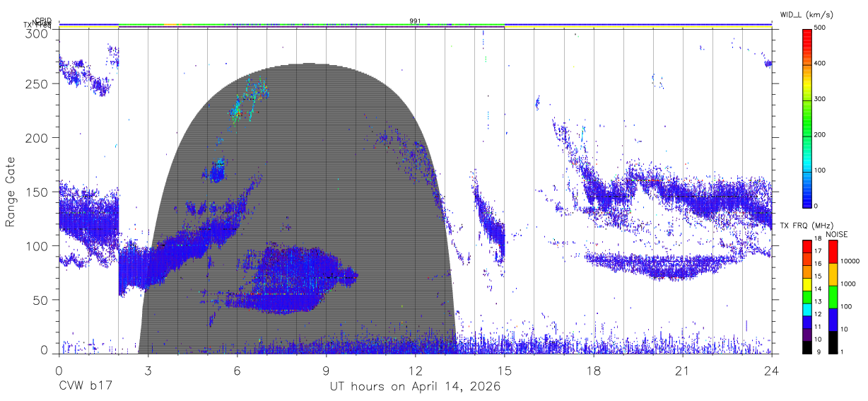Click the green 13–14 MHz frequency swatch
This screenshot has height=401, width=868.
pos(807,296)
